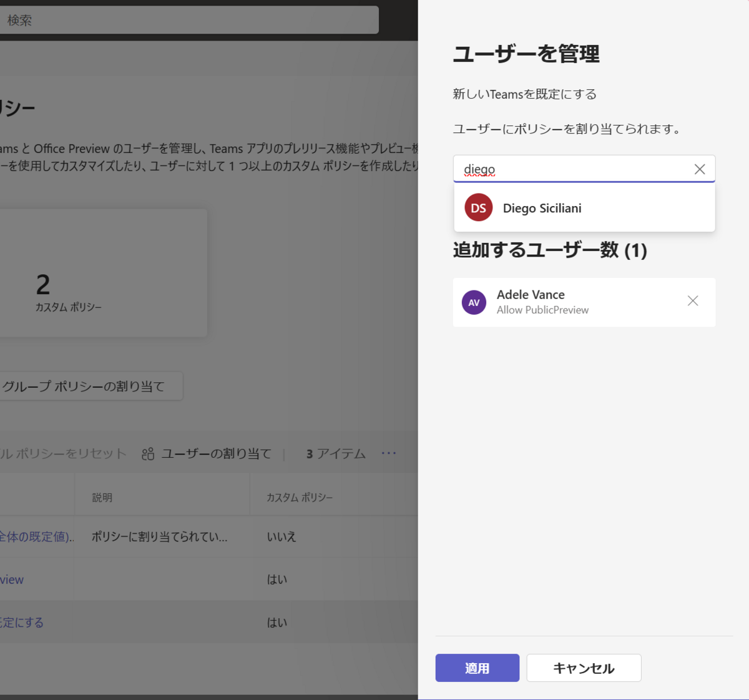Apply the policy with 適用 button
This screenshot has width=749, height=700.
(477, 668)
